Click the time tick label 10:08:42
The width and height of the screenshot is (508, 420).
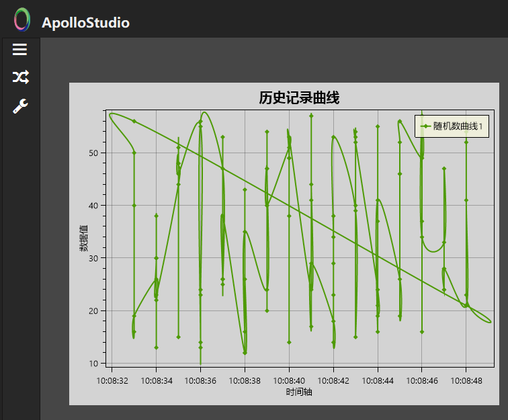(x=333, y=381)
